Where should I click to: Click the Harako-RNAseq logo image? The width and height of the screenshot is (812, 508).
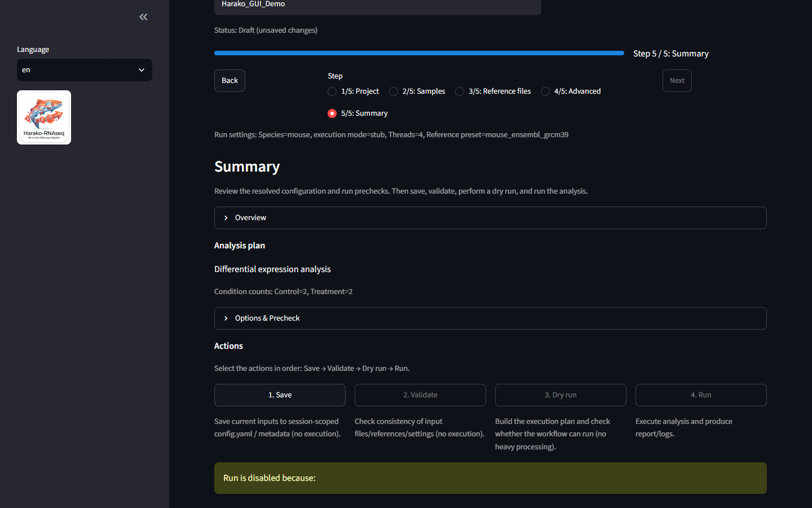[44, 117]
